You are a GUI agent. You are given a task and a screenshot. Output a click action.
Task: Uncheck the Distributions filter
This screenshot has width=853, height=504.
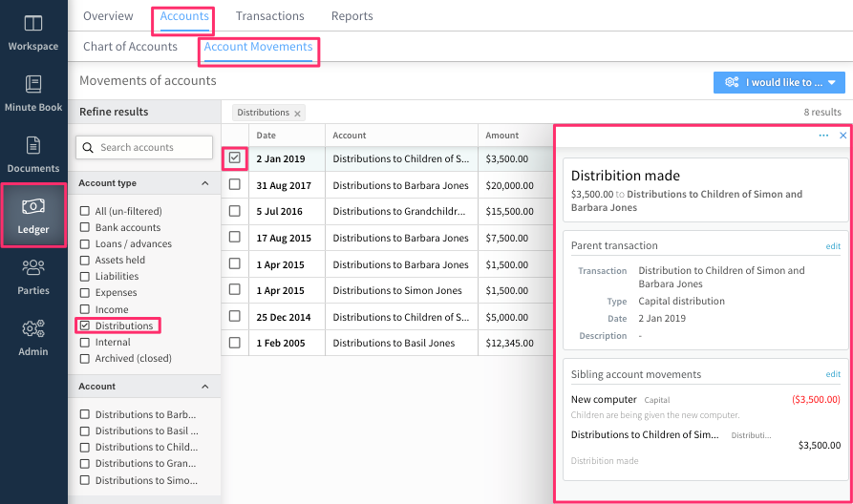(x=84, y=325)
